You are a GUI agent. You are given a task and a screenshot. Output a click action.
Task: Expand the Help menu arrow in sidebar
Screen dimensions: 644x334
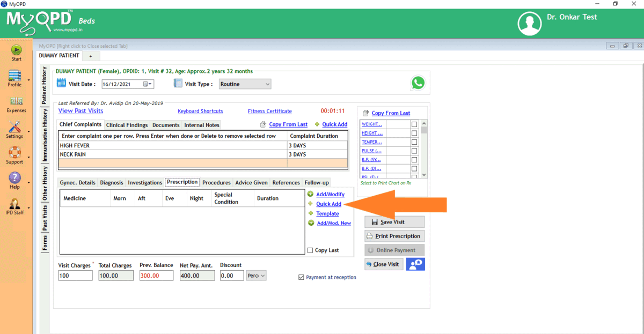29,182
